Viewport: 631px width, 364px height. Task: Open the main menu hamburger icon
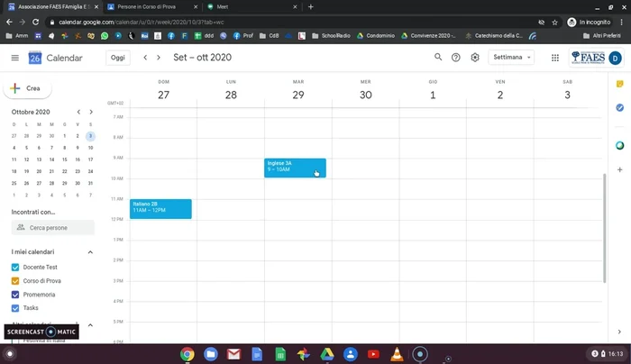[x=15, y=58]
